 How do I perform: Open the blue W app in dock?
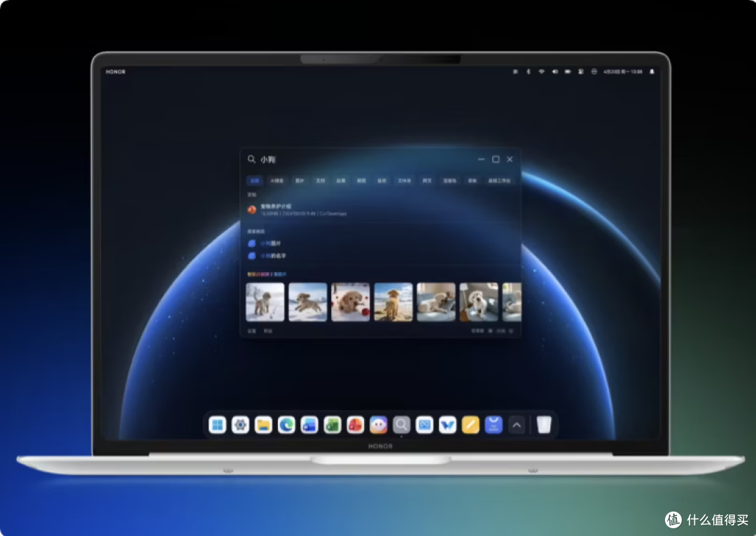447,425
